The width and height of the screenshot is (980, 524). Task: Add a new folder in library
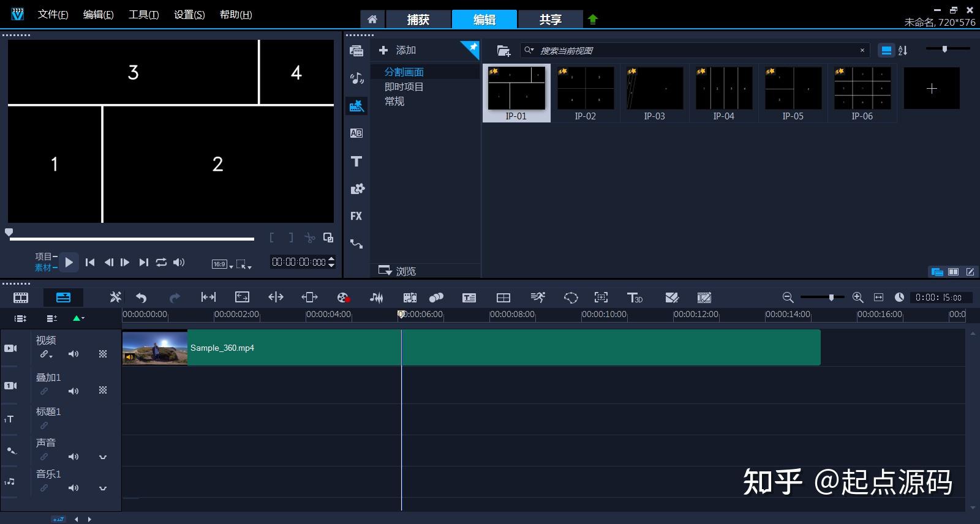click(503, 51)
